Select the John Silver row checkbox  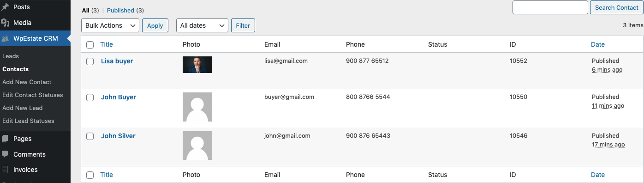click(x=90, y=136)
